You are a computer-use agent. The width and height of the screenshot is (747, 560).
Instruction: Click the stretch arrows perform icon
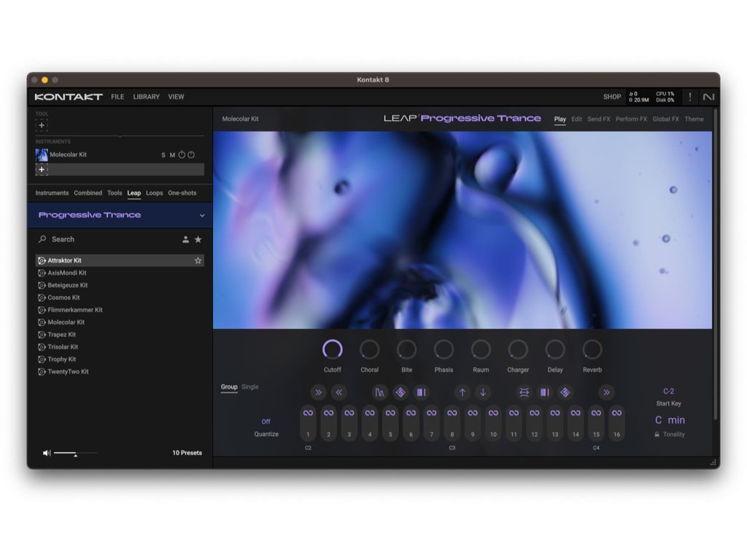tap(524, 392)
